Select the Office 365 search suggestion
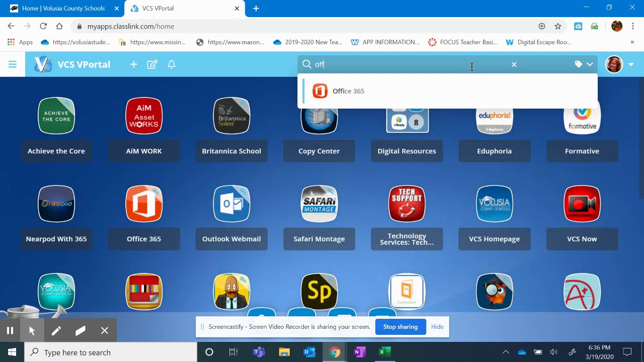644x362 pixels. click(448, 91)
